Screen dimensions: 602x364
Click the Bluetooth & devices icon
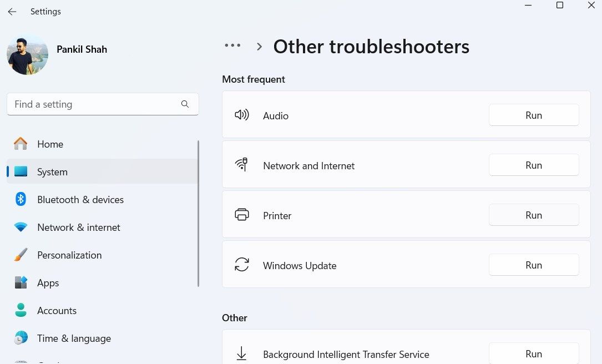pyautogui.click(x=21, y=199)
